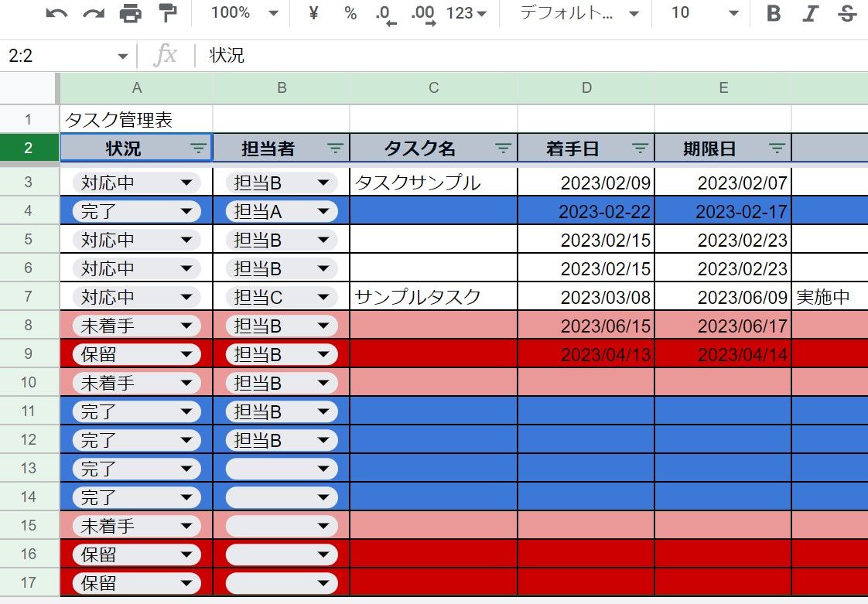This screenshot has width=868, height=604.
Task: Click date cell 2023/02/09
Action: (x=586, y=183)
